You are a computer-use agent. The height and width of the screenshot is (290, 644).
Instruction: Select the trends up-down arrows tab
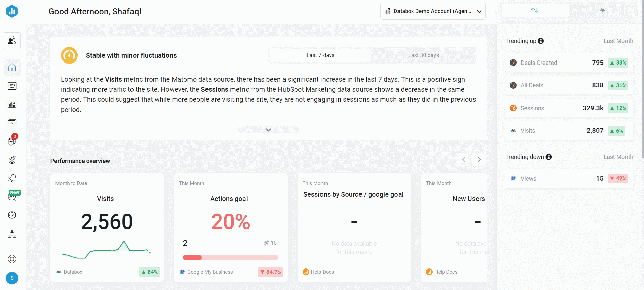(x=535, y=10)
